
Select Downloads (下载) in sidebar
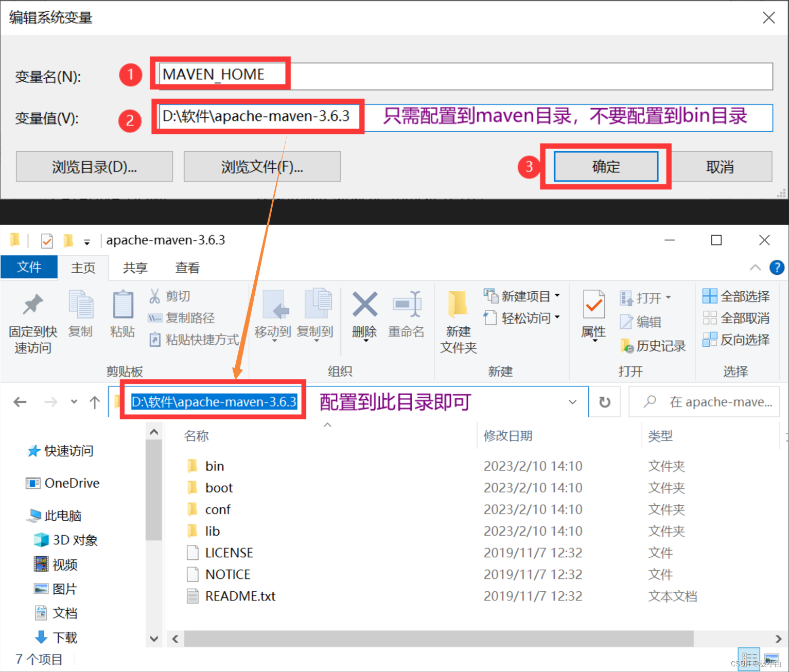[56, 638]
